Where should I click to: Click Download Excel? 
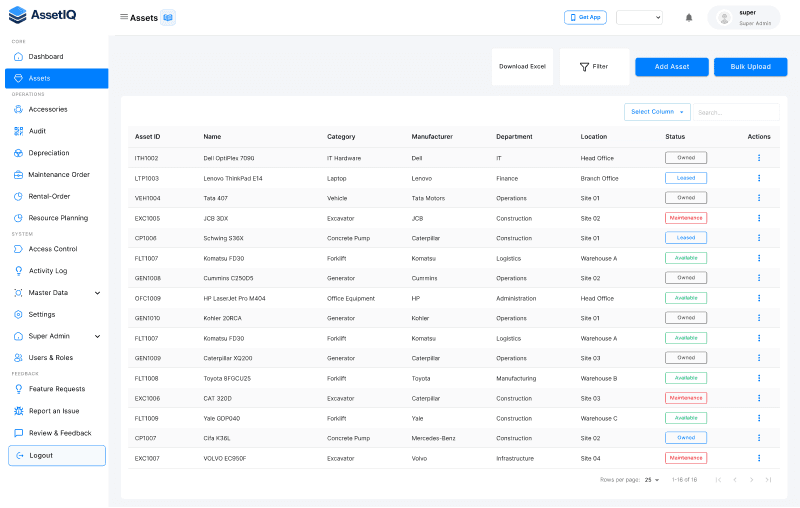[522, 67]
